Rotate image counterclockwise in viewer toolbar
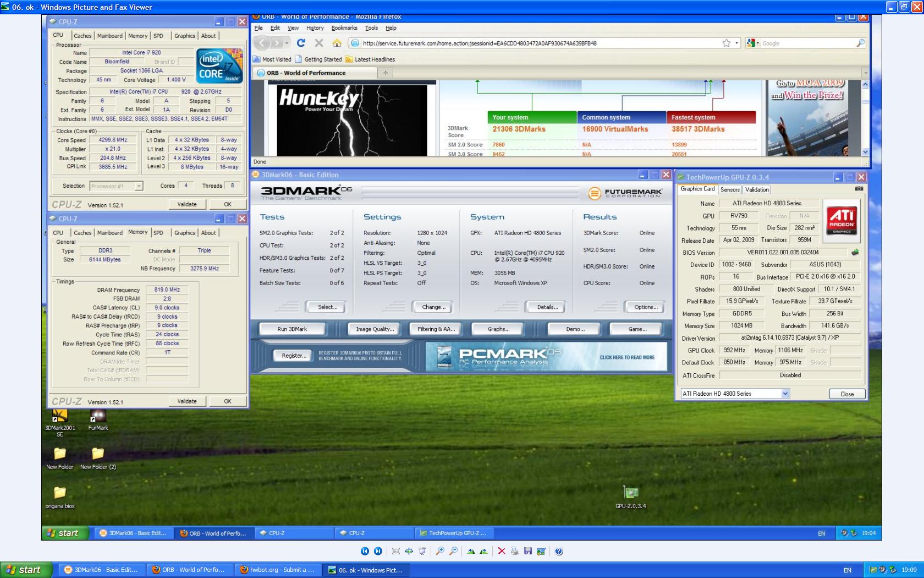This screenshot has height=578, width=924. 484,551
